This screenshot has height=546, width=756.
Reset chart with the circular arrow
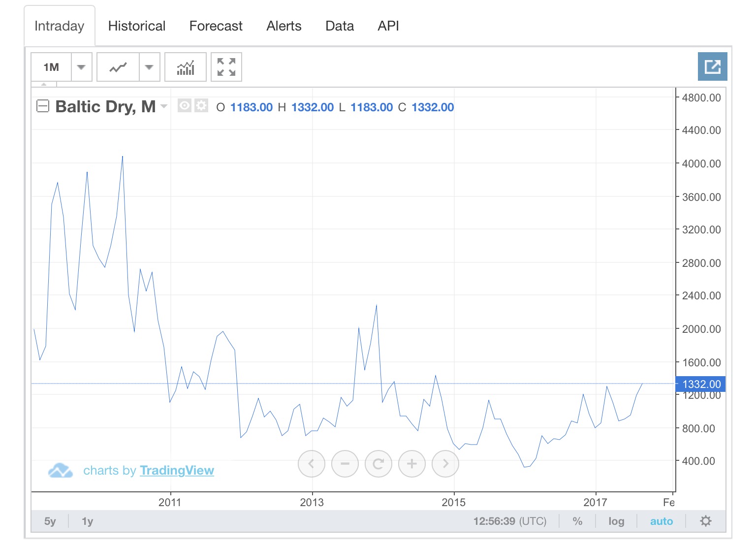click(378, 464)
